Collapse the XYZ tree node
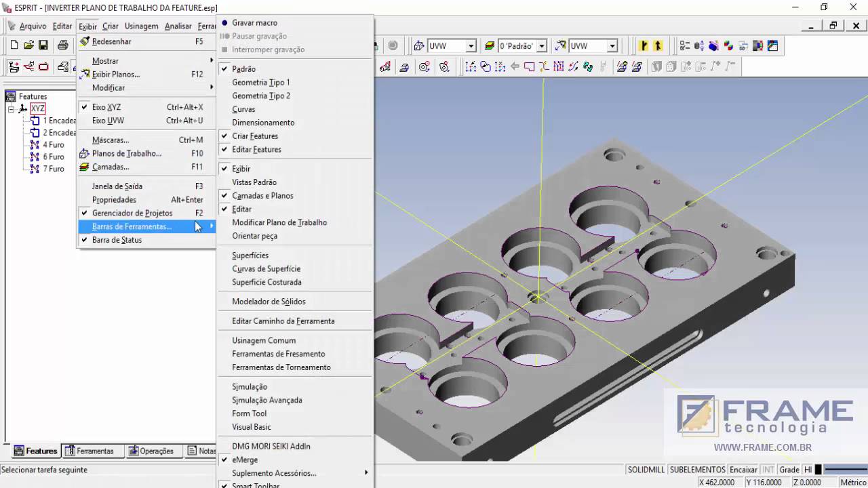The height and width of the screenshot is (488, 868). coord(12,108)
